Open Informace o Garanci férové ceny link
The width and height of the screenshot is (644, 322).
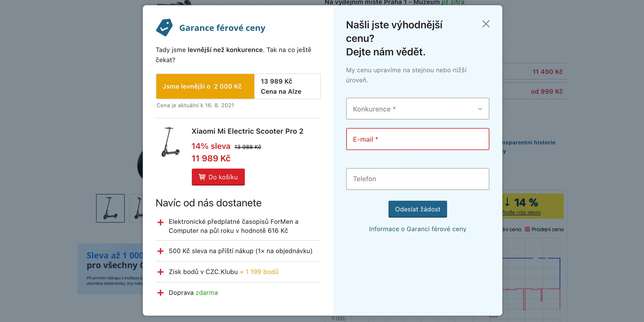pyautogui.click(x=418, y=229)
